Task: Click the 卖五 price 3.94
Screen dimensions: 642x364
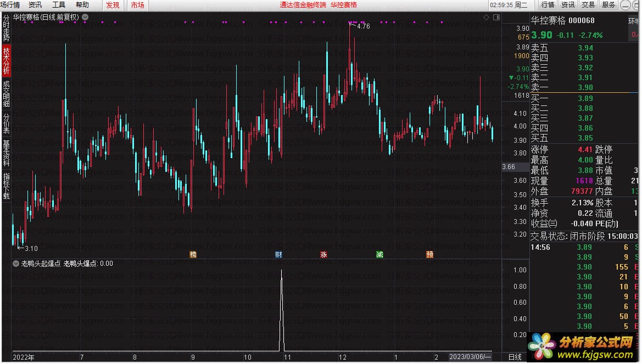Action: point(585,48)
